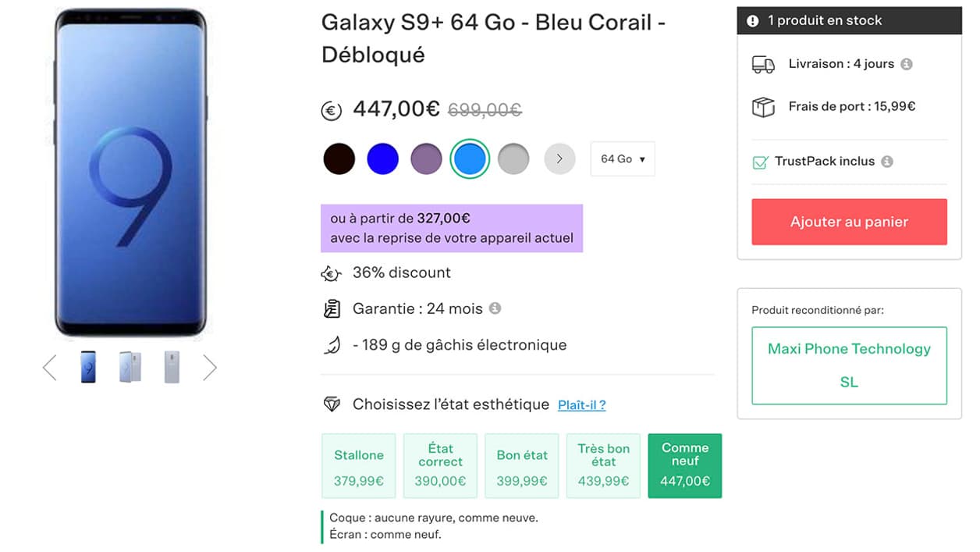Toggle the TrustPack inclus checkbox
Viewport: 980px width, 552px height.
(760, 162)
